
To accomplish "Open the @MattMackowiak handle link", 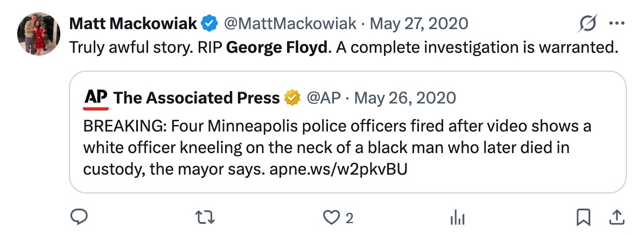I will tap(290, 24).
